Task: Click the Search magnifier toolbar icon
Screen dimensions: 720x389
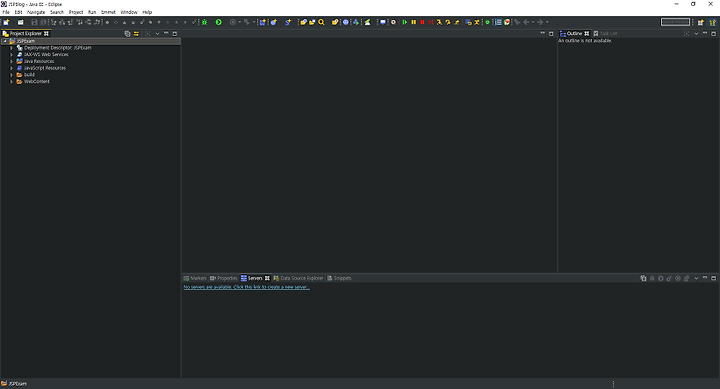Action: click(x=321, y=22)
